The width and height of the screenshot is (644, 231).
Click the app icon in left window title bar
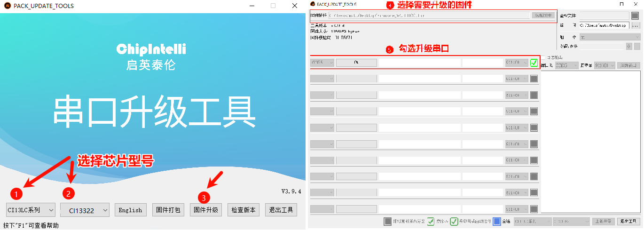(x=7, y=6)
